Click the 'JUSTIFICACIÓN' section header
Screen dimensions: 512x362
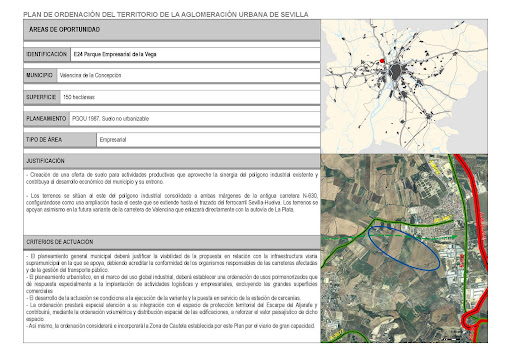coord(172,161)
